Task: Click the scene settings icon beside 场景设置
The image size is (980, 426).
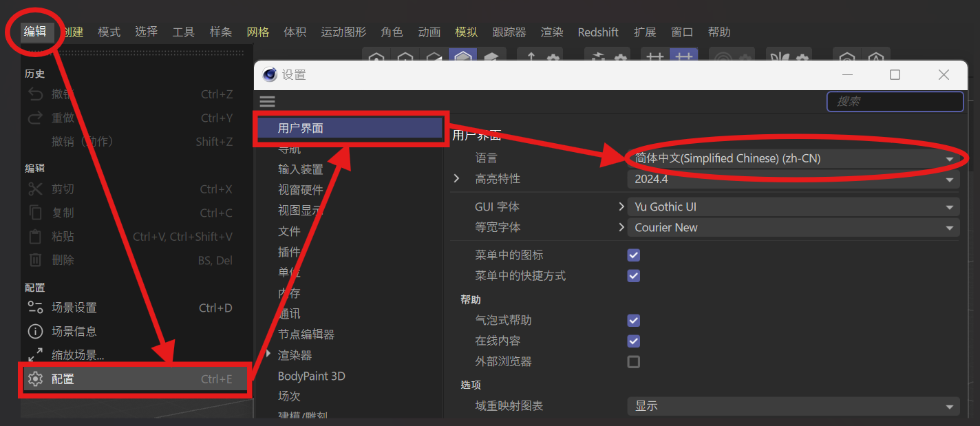Action: point(35,307)
